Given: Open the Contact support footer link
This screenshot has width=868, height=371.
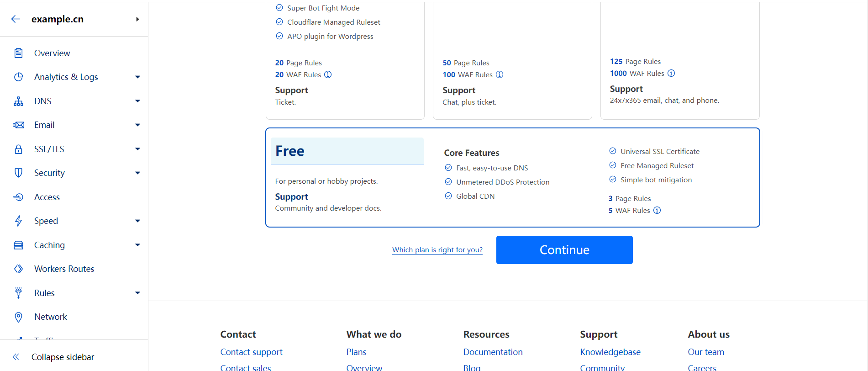Looking at the screenshot, I should click(x=251, y=352).
